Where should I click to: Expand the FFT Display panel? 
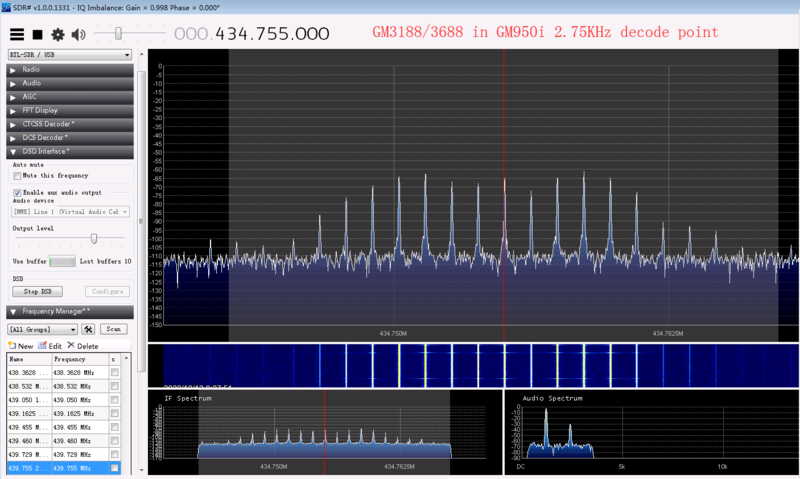(70, 111)
